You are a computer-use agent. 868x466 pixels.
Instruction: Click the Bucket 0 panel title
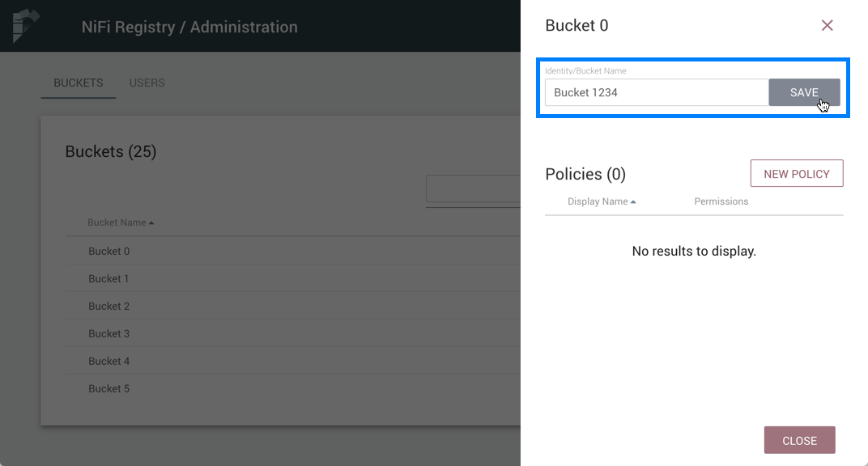(577, 25)
